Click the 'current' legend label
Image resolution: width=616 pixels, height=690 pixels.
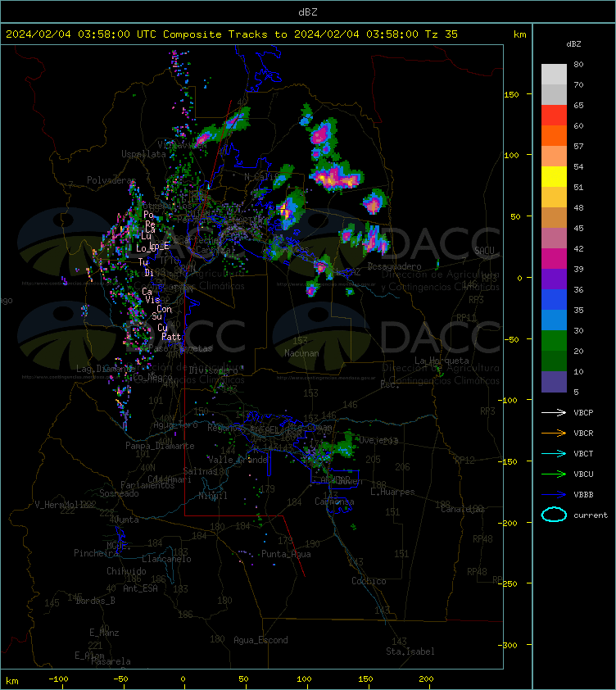point(591,515)
